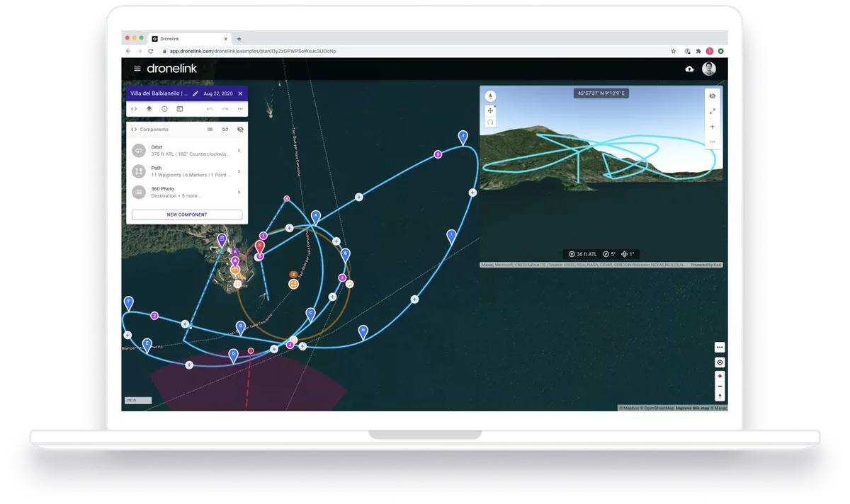850x504 pixels.
Task: Expand the Path component chevron
Action: (239, 171)
